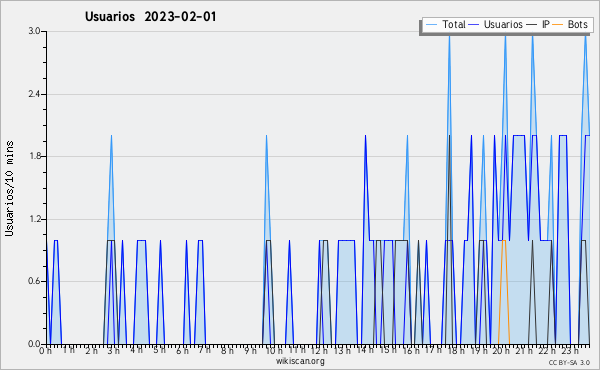Click the '10 h' x-axis label
Screen dimensions: 600x370
pyautogui.click(x=273, y=351)
